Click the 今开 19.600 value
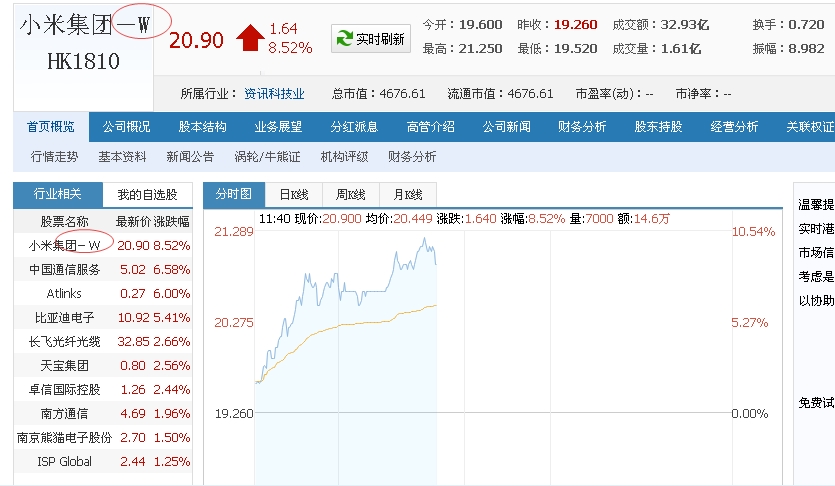 (x=480, y=24)
